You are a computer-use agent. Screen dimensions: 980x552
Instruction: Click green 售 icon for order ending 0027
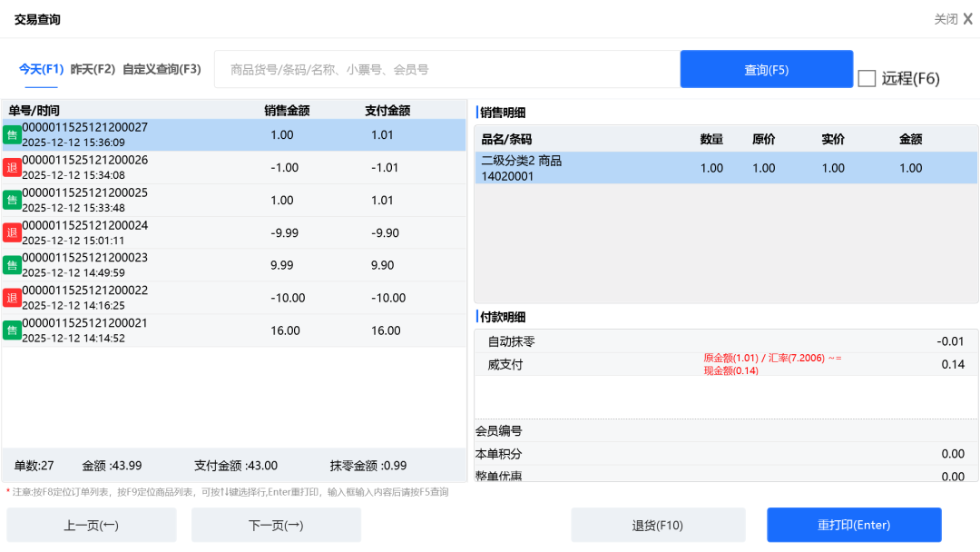point(12,135)
